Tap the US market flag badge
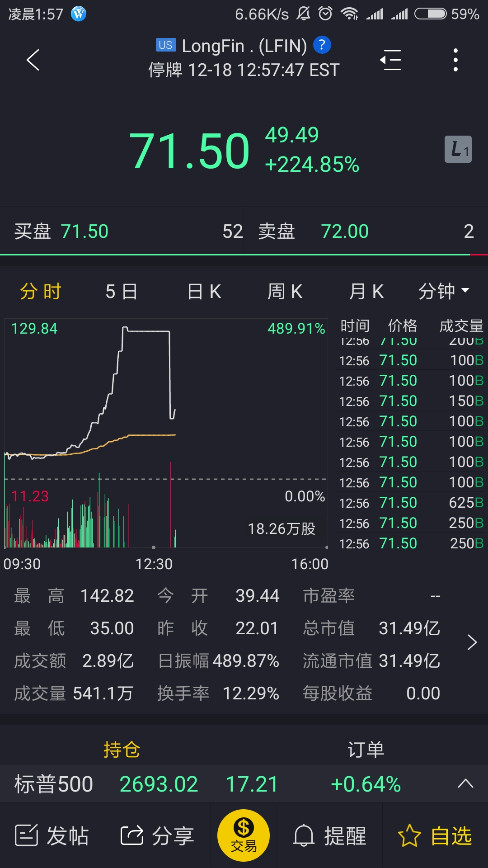 [165, 45]
